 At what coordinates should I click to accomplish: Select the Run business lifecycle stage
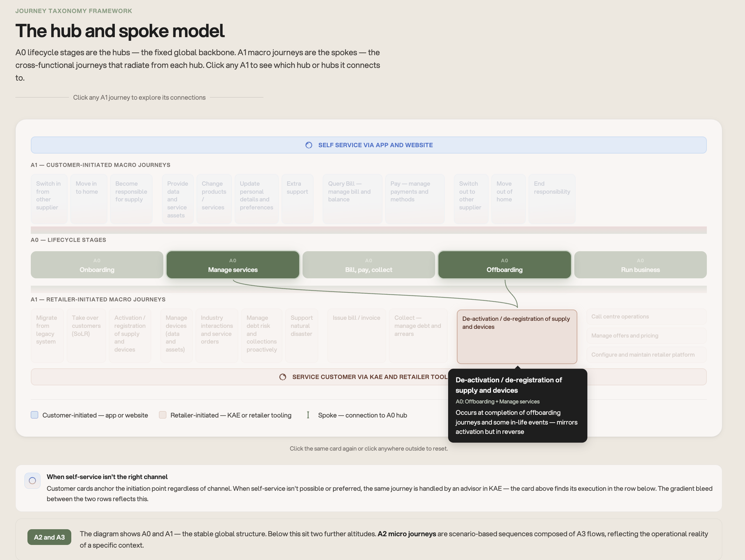click(641, 265)
